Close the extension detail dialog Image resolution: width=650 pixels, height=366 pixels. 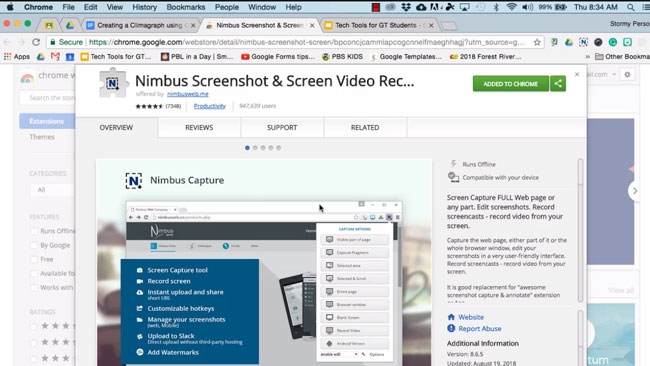pyautogui.click(x=577, y=74)
